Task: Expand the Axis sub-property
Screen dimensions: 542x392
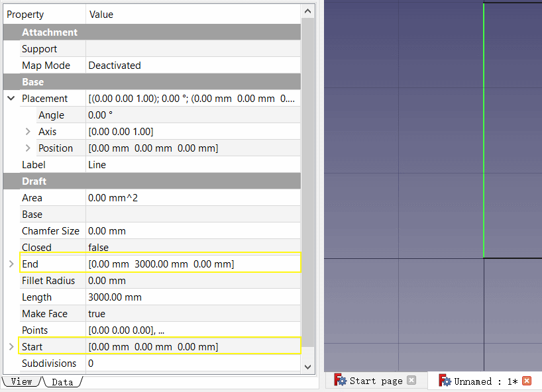Action: coord(28,132)
